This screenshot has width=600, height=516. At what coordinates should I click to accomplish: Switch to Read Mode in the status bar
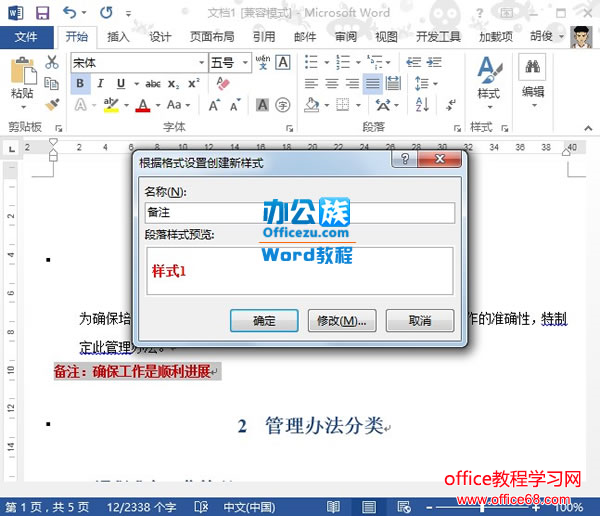[333, 507]
